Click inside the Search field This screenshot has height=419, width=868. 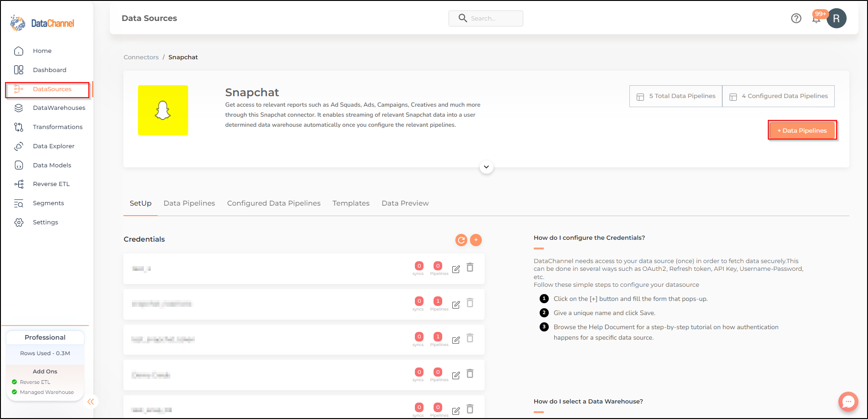(486, 18)
